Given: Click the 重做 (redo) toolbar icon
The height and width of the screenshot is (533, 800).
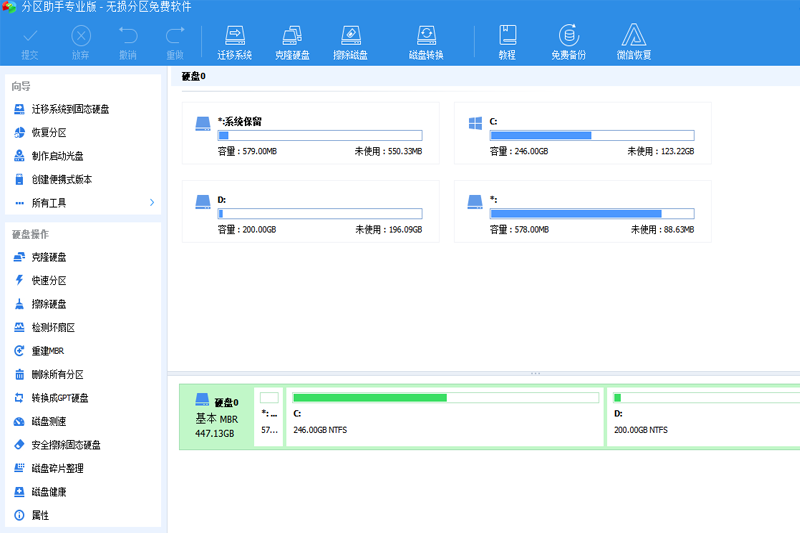Looking at the screenshot, I should 175,44.
